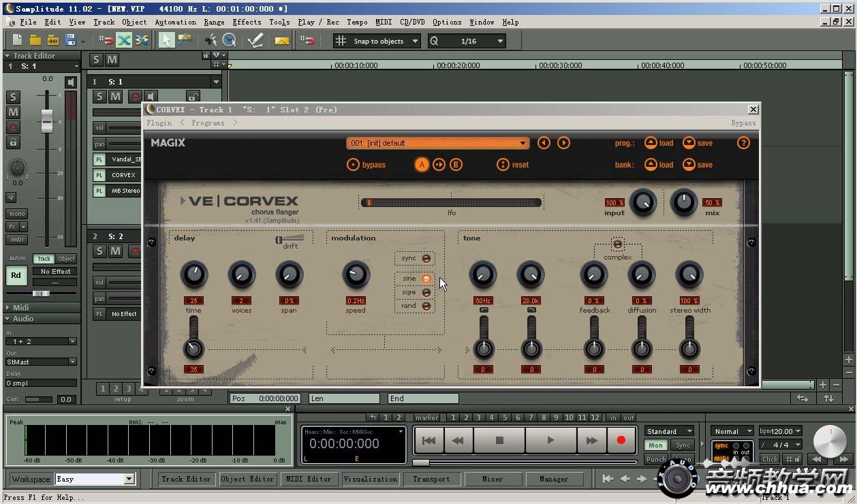Expand the Midi section
Screen dimensions: 857x504
42,308
